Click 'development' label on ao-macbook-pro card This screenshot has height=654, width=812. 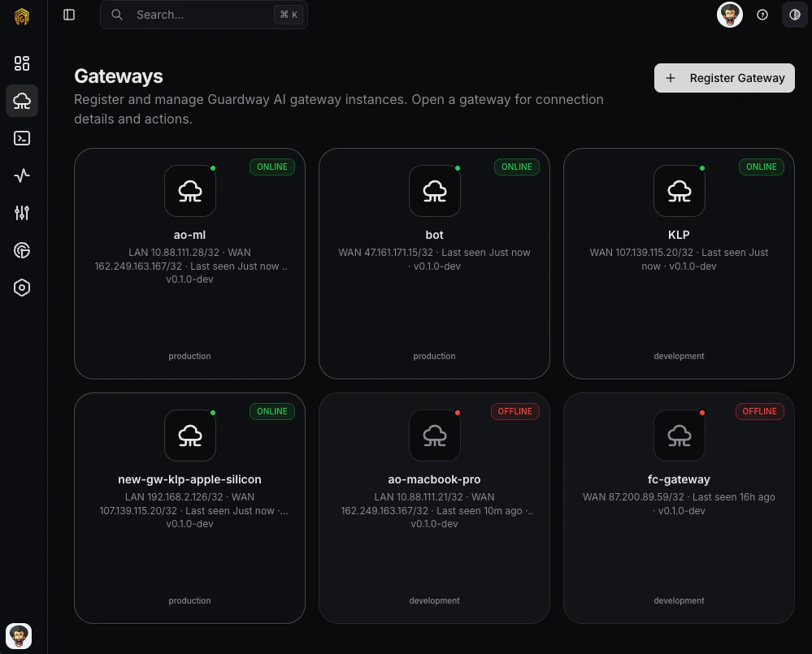(x=435, y=600)
